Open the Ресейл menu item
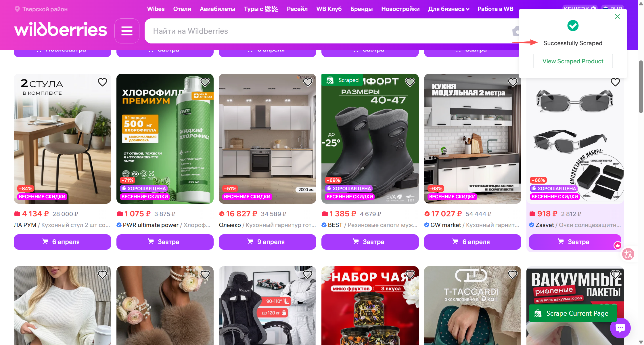This screenshot has width=644, height=345. pos(297,9)
